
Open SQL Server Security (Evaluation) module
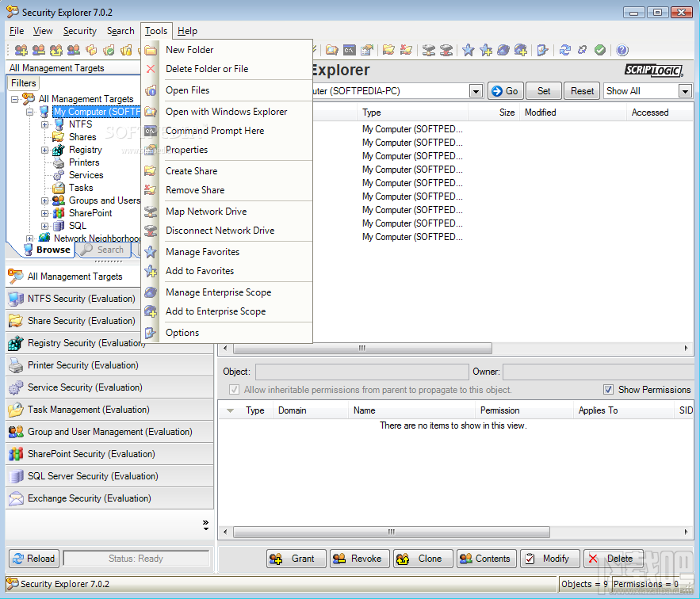coord(109,476)
